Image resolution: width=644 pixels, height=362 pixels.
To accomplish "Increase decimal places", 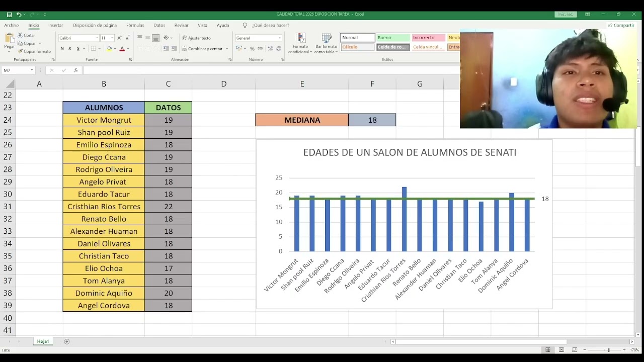I will (270, 49).
